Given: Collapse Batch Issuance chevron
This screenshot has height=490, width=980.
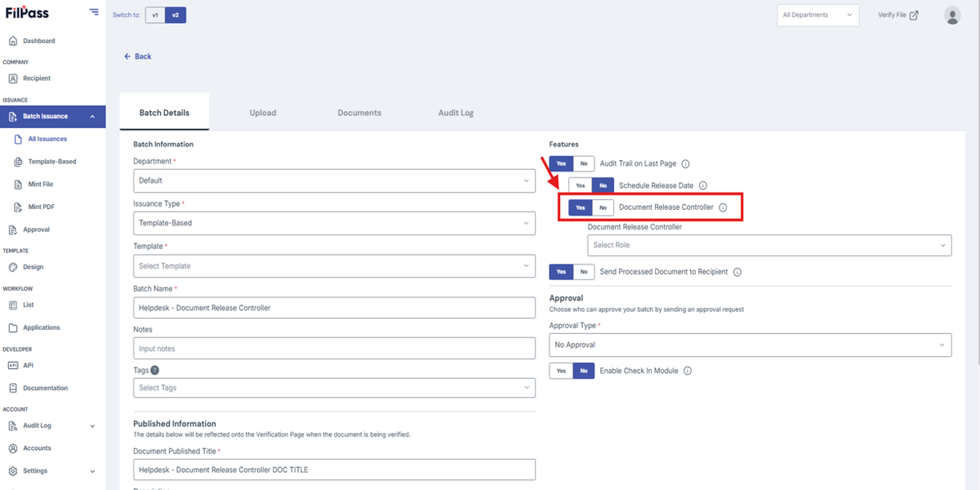Looking at the screenshot, I should [x=92, y=117].
